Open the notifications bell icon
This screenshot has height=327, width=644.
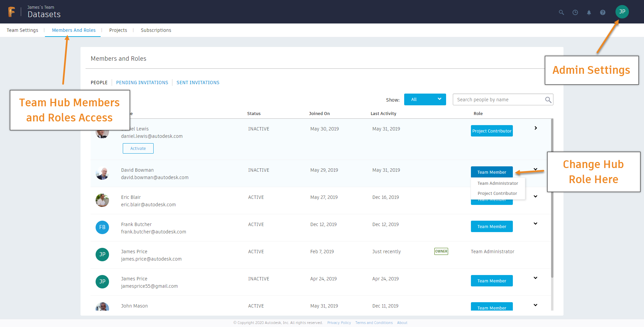tap(589, 12)
